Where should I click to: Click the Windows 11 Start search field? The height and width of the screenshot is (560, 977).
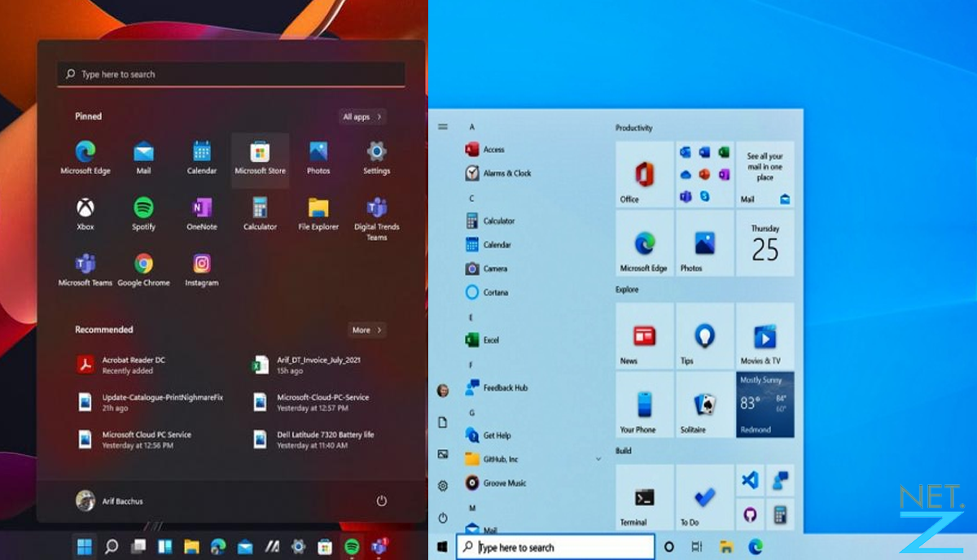(x=231, y=74)
